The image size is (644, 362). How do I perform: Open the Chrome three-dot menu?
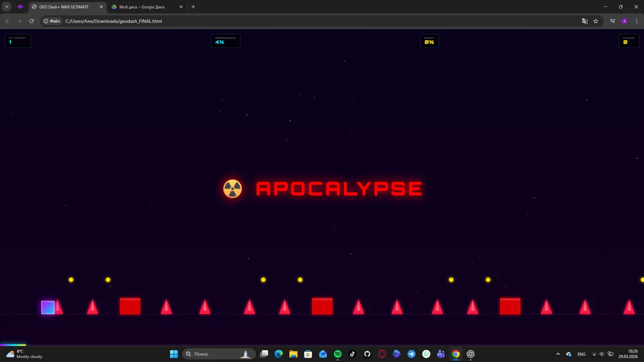(x=636, y=21)
